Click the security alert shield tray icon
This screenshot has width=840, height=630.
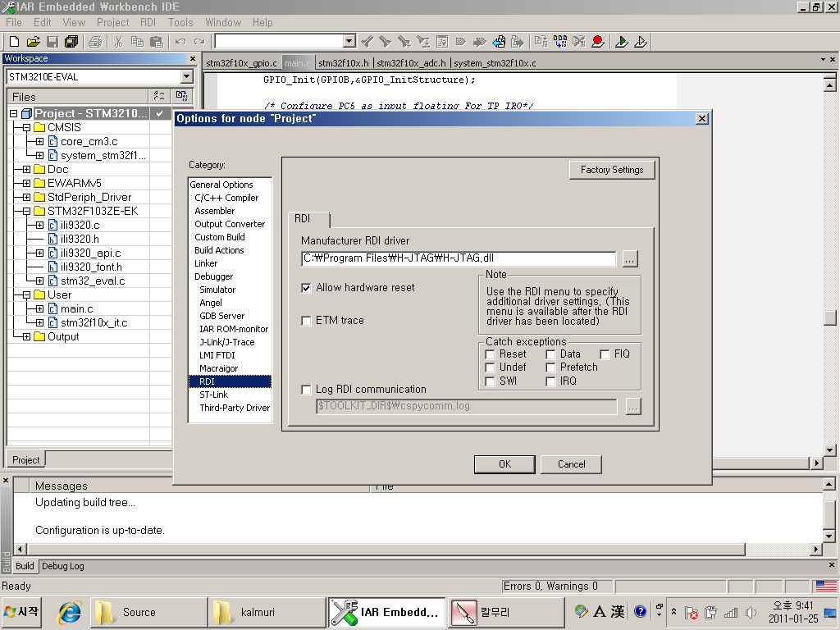point(692,612)
